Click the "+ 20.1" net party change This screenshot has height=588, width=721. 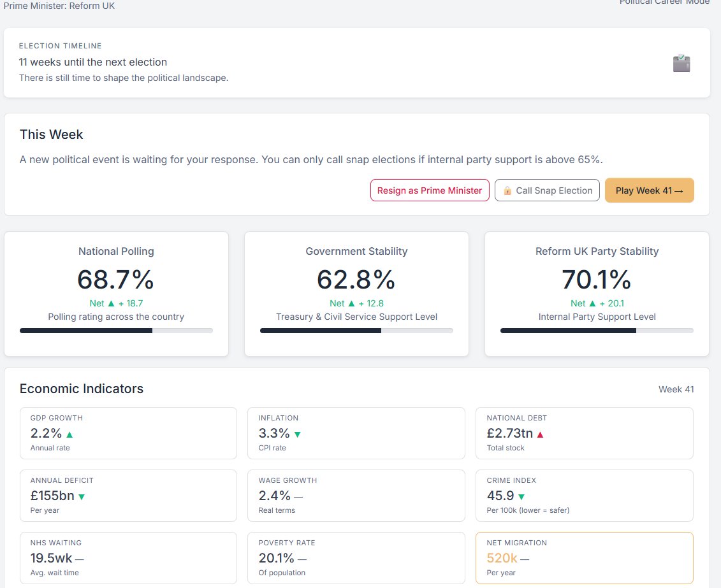tap(611, 303)
